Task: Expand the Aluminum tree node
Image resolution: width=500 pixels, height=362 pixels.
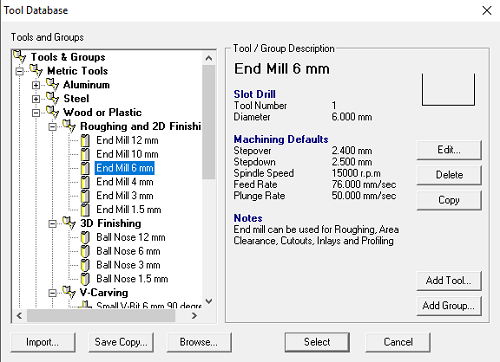Action: point(36,85)
